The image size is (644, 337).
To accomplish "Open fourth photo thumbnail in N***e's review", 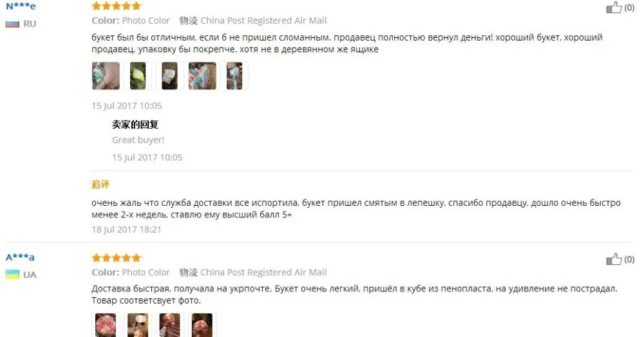I will click(x=202, y=76).
